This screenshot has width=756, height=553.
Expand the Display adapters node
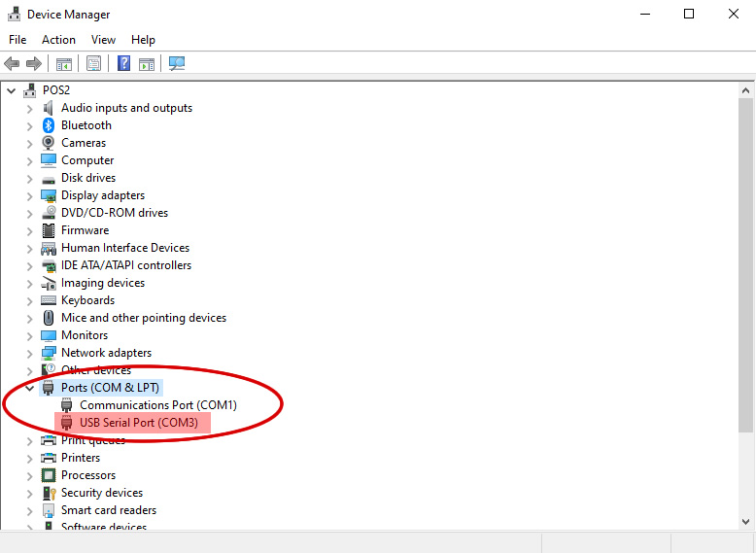click(29, 195)
